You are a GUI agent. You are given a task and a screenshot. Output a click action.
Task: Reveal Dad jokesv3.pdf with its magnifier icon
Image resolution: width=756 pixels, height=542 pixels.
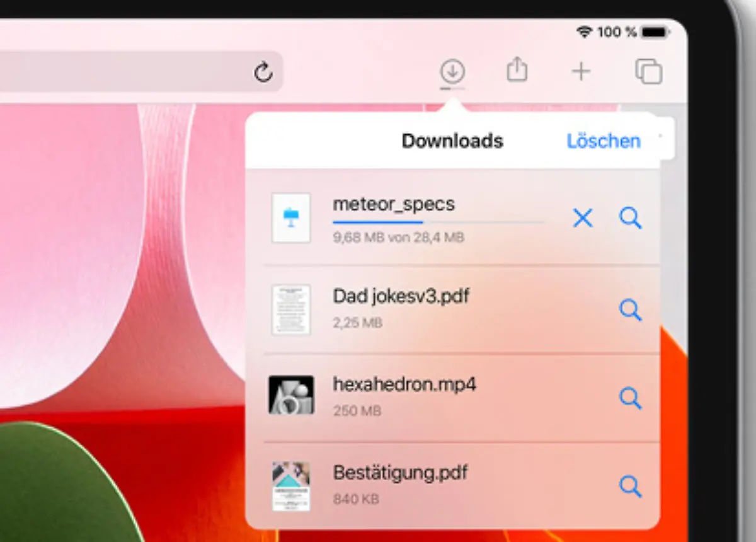click(630, 310)
